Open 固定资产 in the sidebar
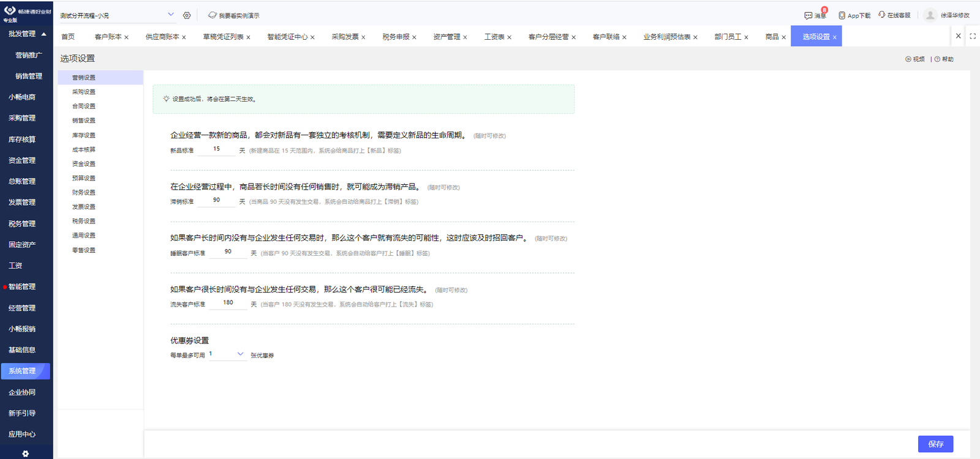The width and height of the screenshot is (980, 459). point(22,244)
